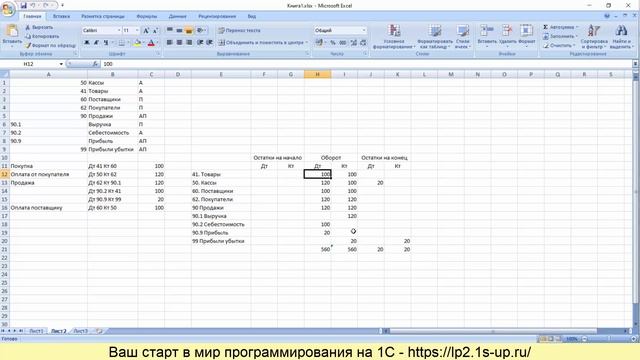This screenshot has height=360, width=640.
Task: Open the Данные ribbon tab
Action: [178, 16]
